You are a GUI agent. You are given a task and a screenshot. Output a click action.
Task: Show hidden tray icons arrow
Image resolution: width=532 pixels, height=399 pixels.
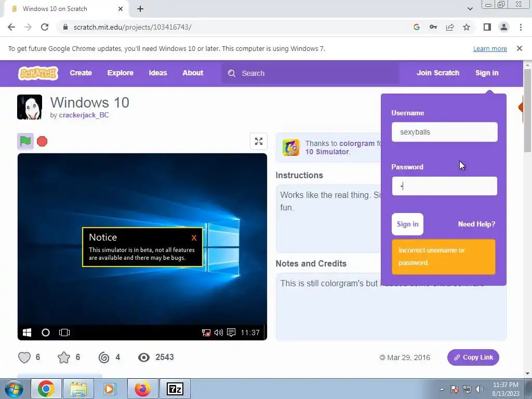click(442, 389)
